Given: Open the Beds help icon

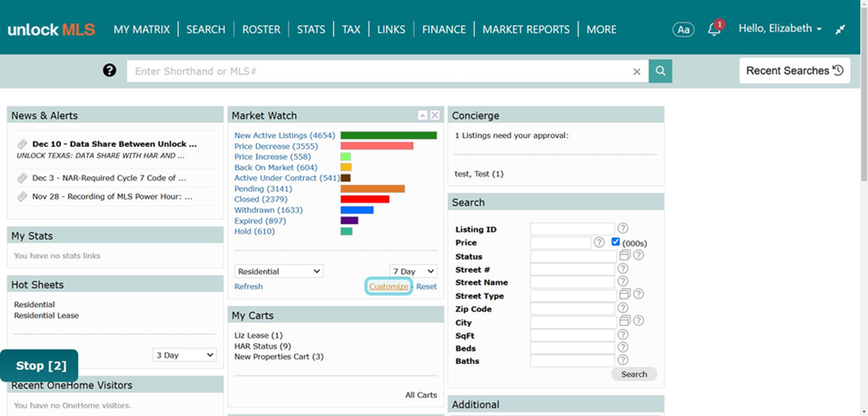Looking at the screenshot, I should point(623,347).
